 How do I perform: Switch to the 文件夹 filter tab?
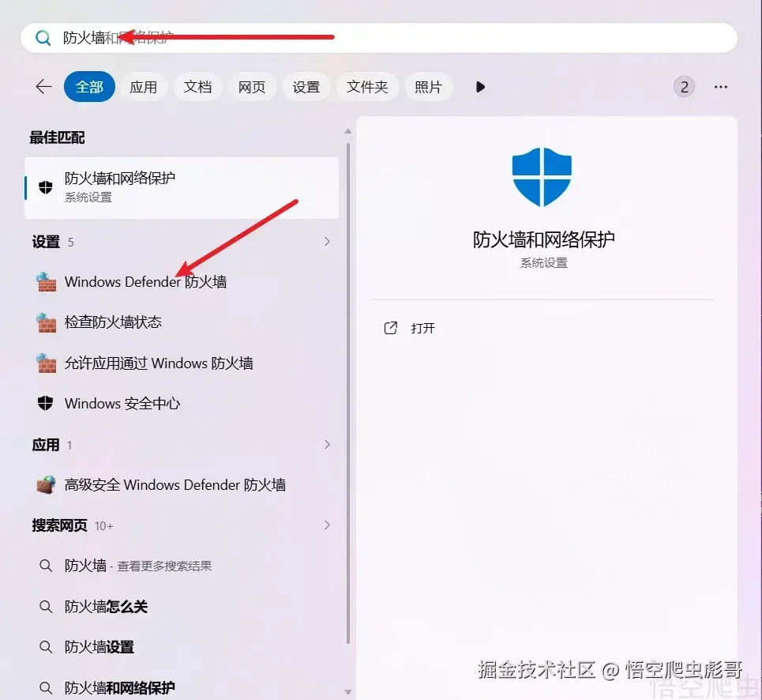point(367,87)
